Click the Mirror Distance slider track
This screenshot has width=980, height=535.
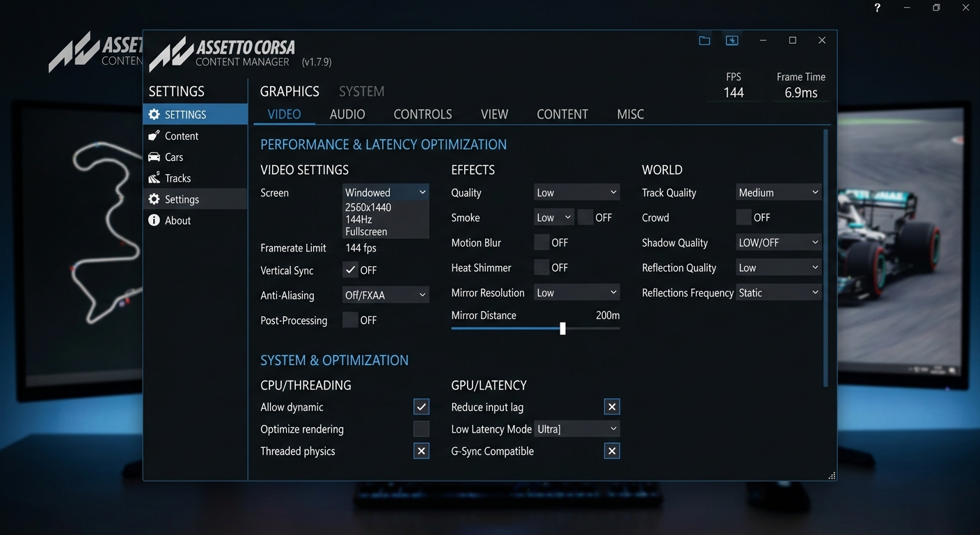535,328
